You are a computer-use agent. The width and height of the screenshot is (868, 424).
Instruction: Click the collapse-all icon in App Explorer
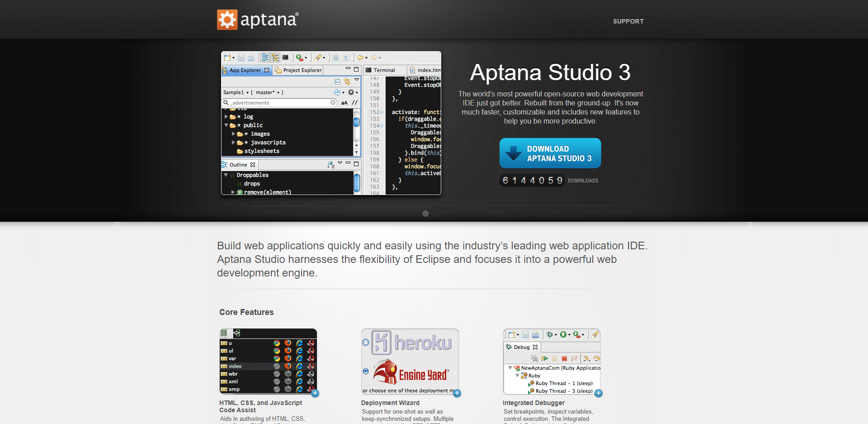(x=338, y=81)
